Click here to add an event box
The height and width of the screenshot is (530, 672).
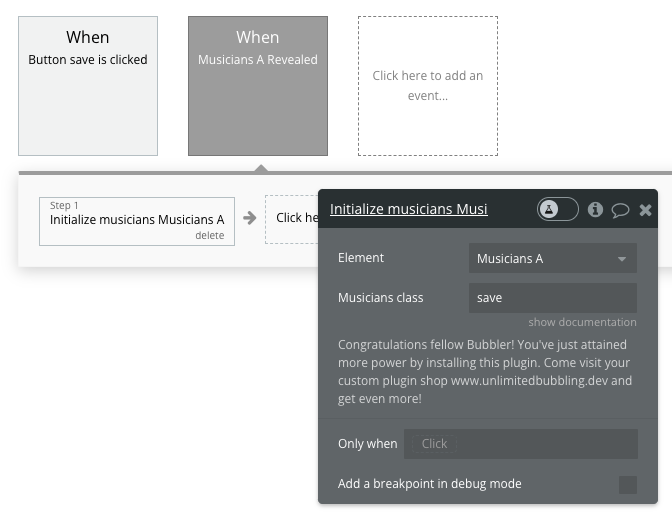(428, 86)
